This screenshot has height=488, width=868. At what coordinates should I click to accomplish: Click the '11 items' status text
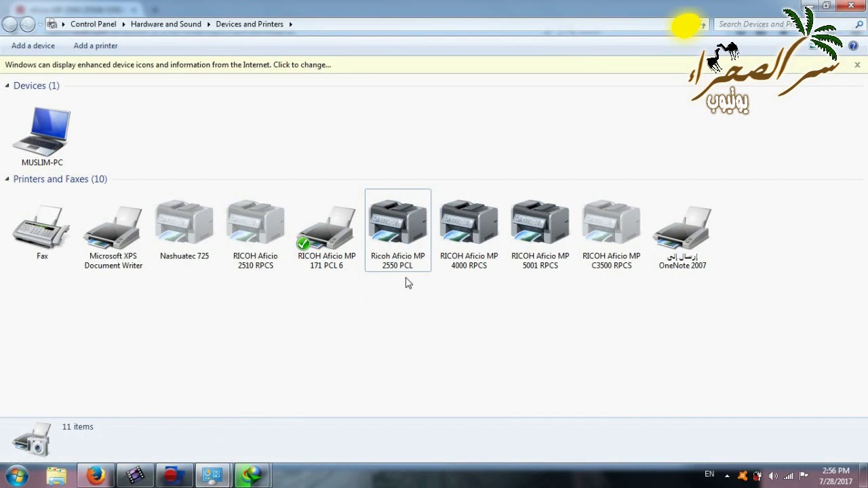(78, 427)
